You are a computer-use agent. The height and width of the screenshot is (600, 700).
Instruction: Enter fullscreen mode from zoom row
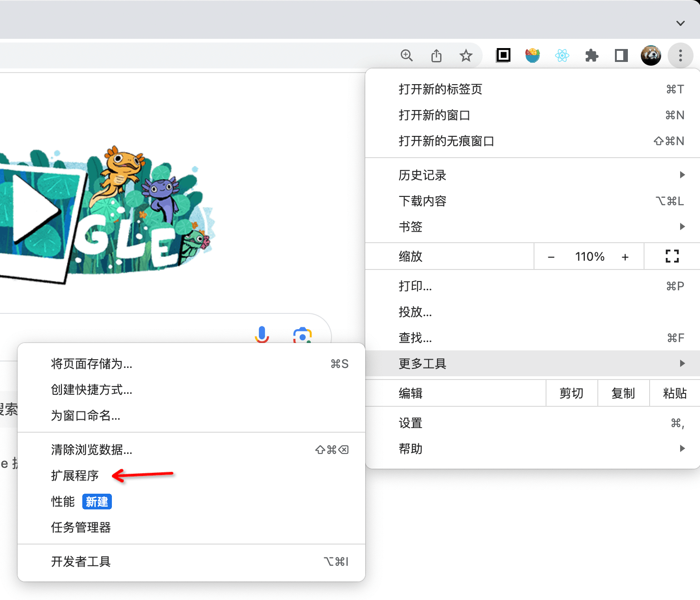coord(672,256)
